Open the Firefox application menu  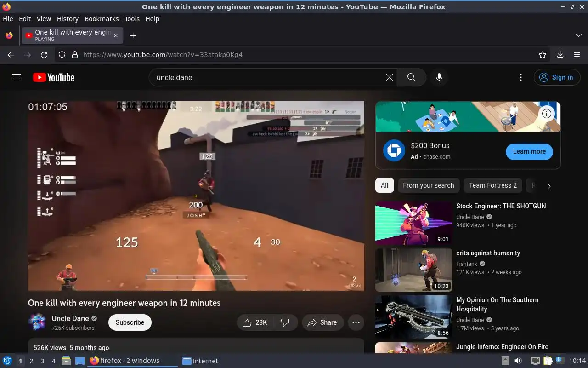click(577, 55)
